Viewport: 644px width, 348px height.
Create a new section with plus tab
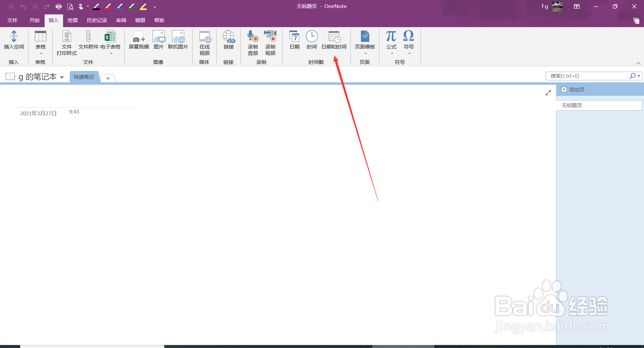(x=108, y=78)
